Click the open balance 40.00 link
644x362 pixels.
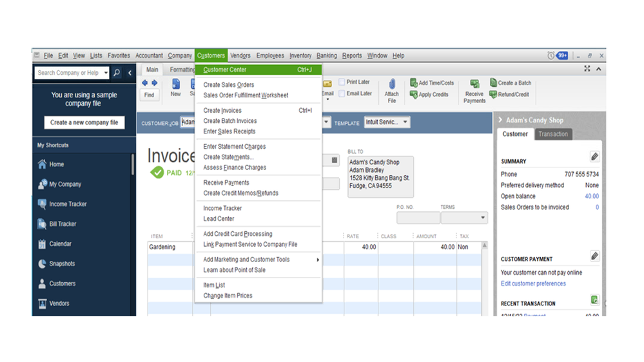(592, 196)
